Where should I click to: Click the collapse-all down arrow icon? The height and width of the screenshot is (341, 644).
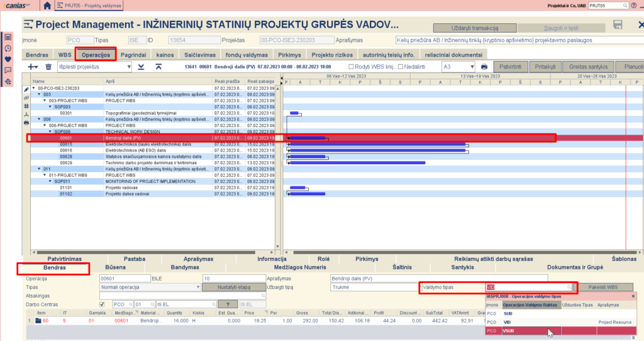(x=141, y=67)
